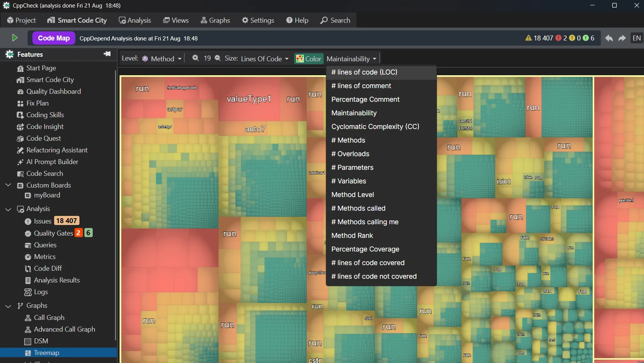This screenshot has height=363, width=644.
Task: Select # Parameters option
Action: coord(381,168)
